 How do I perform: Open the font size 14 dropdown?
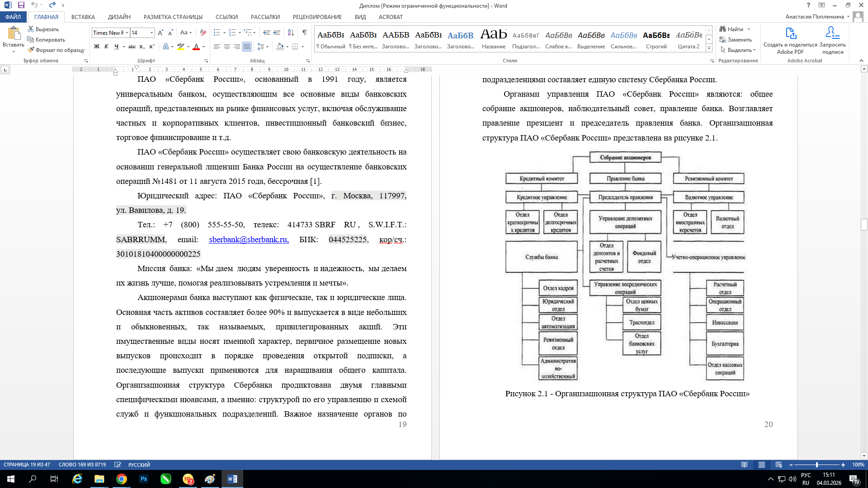coord(151,33)
